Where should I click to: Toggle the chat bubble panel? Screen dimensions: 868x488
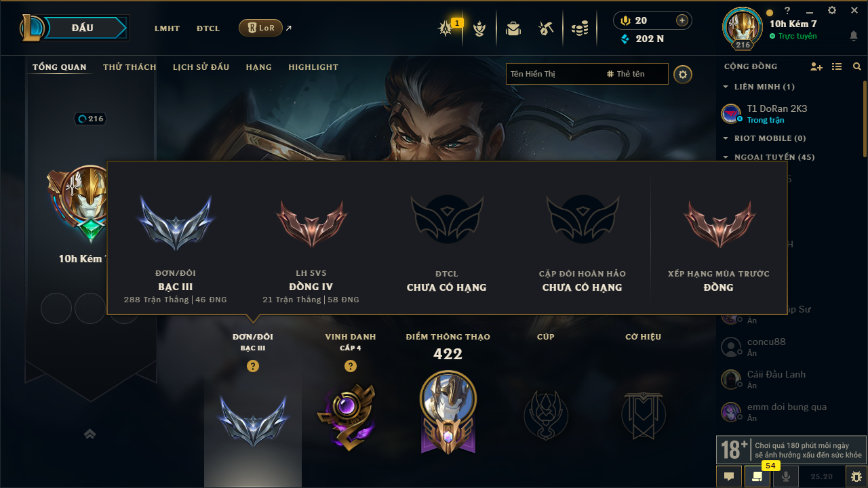coord(729,476)
